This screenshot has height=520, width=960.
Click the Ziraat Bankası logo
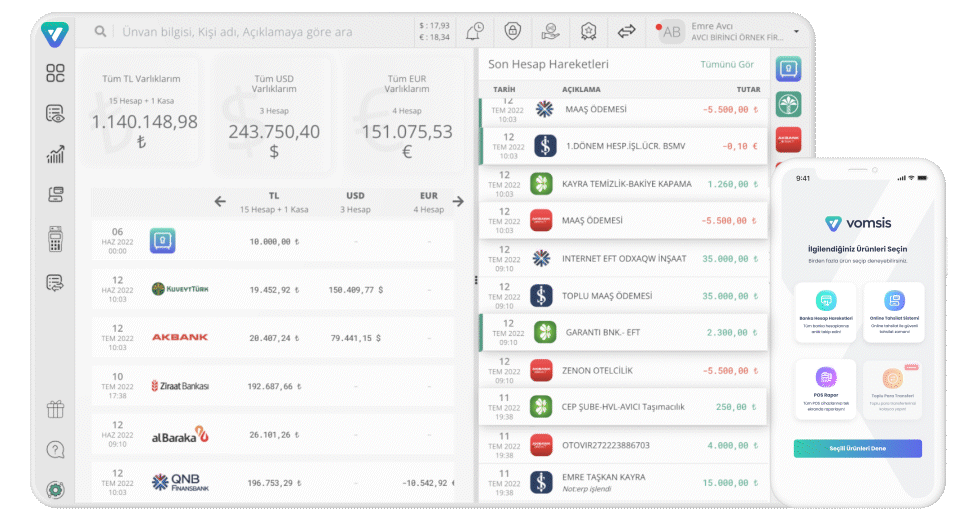pyautogui.click(x=180, y=386)
